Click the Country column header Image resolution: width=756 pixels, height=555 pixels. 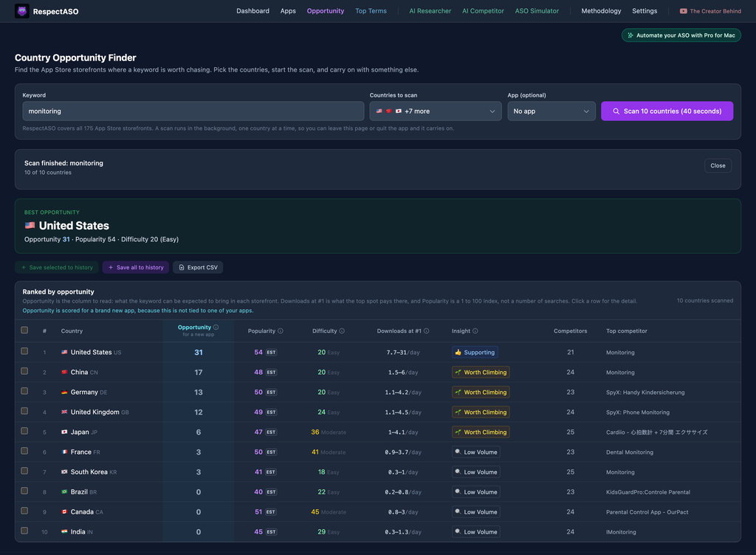pyautogui.click(x=72, y=331)
